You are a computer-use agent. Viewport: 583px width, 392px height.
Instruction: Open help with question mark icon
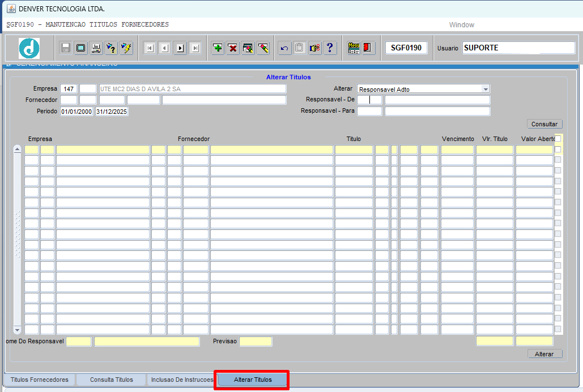click(330, 48)
